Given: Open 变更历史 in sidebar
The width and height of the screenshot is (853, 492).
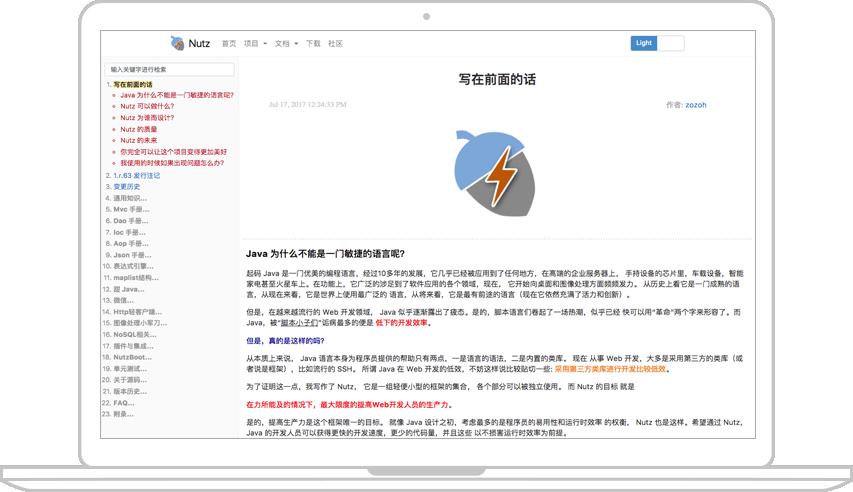Looking at the screenshot, I should [x=127, y=186].
